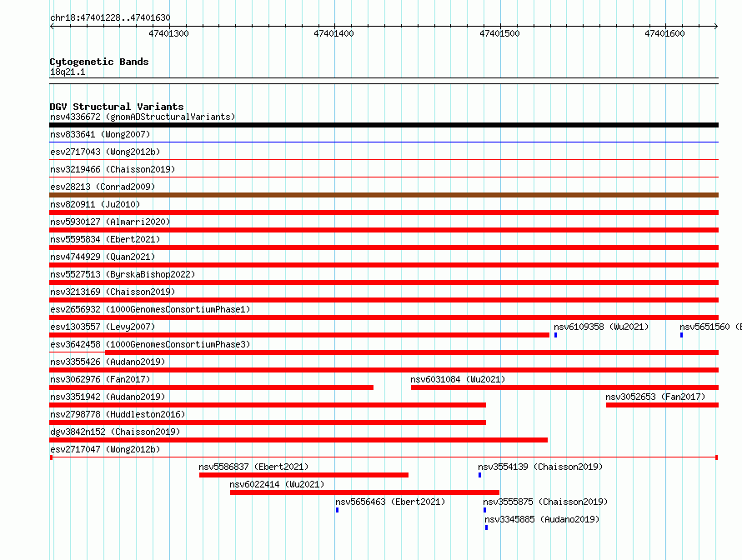Click the blue marker under nsv6109358

pyautogui.click(x=555, y=335)
